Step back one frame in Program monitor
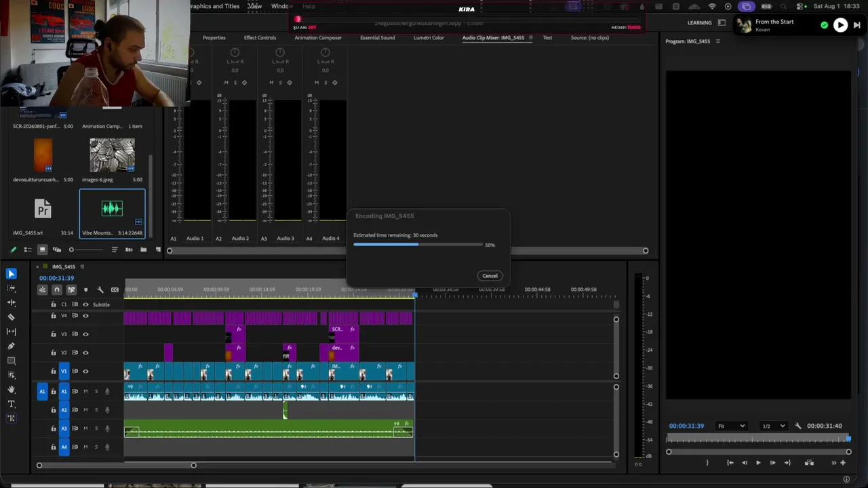Viewport: 868px width, 488px height. (x=745, y=463)
